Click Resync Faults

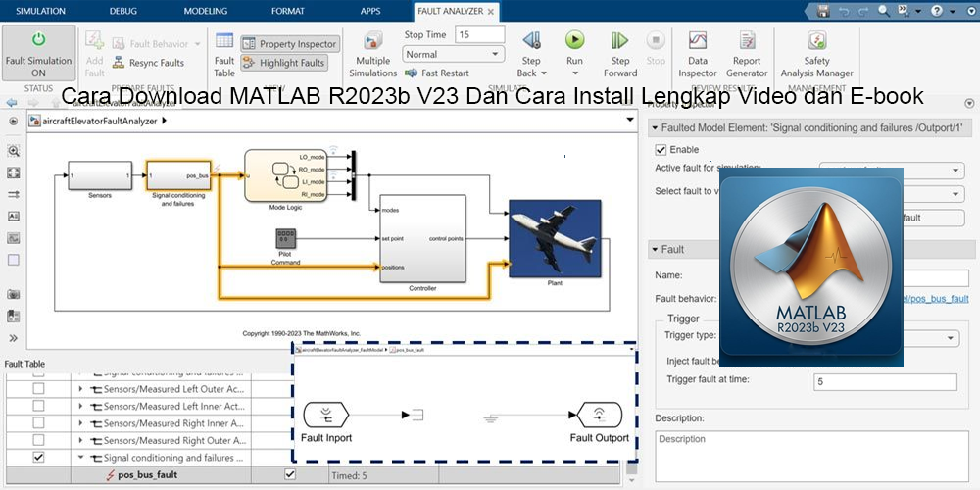pyautogui.click(x=149, y=63)
